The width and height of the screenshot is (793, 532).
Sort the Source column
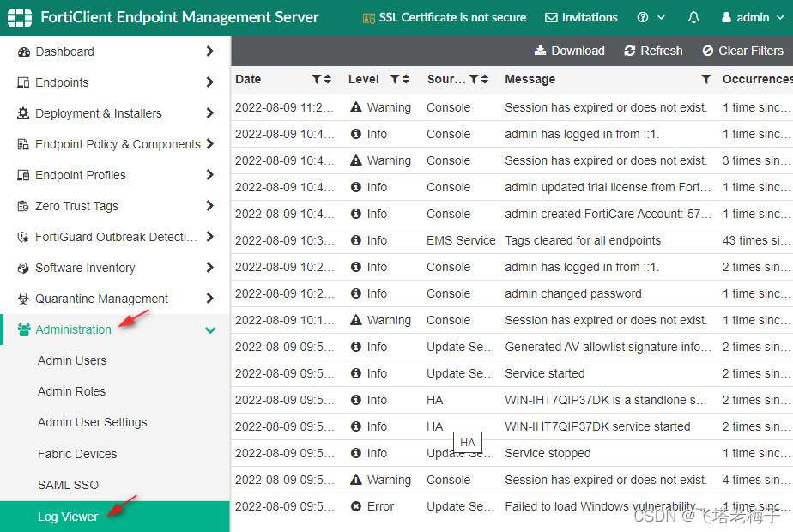click(x=485, y=79)
